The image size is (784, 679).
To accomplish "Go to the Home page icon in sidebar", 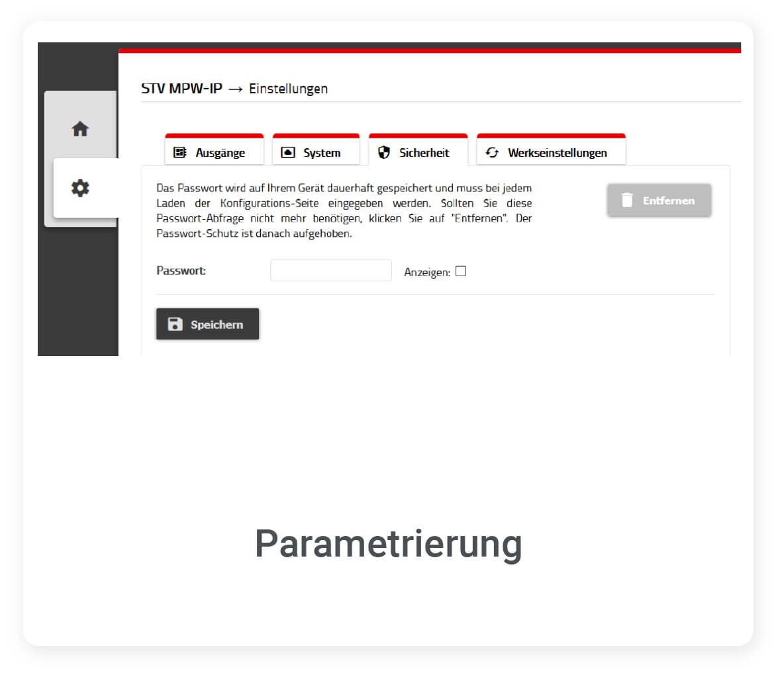I will (80, 129).
